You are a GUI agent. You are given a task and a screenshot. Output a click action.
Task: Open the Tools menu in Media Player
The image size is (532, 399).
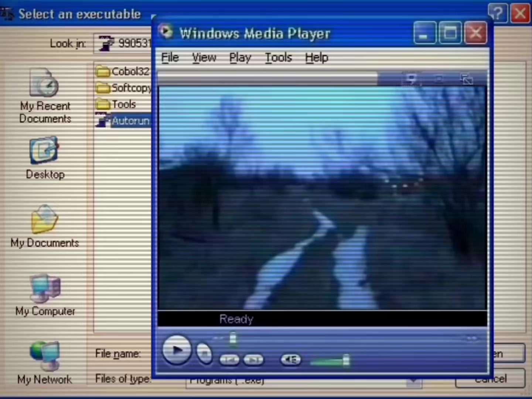click(279, 58)
